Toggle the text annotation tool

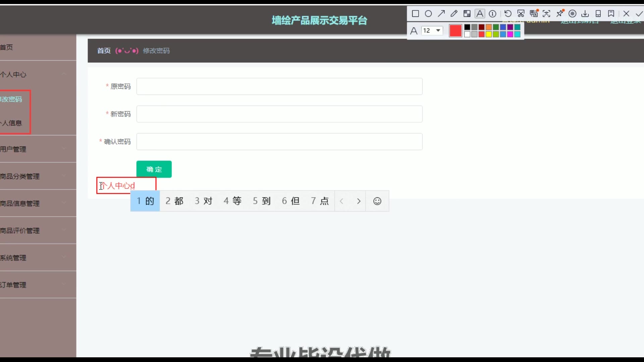tap(480, 14)
